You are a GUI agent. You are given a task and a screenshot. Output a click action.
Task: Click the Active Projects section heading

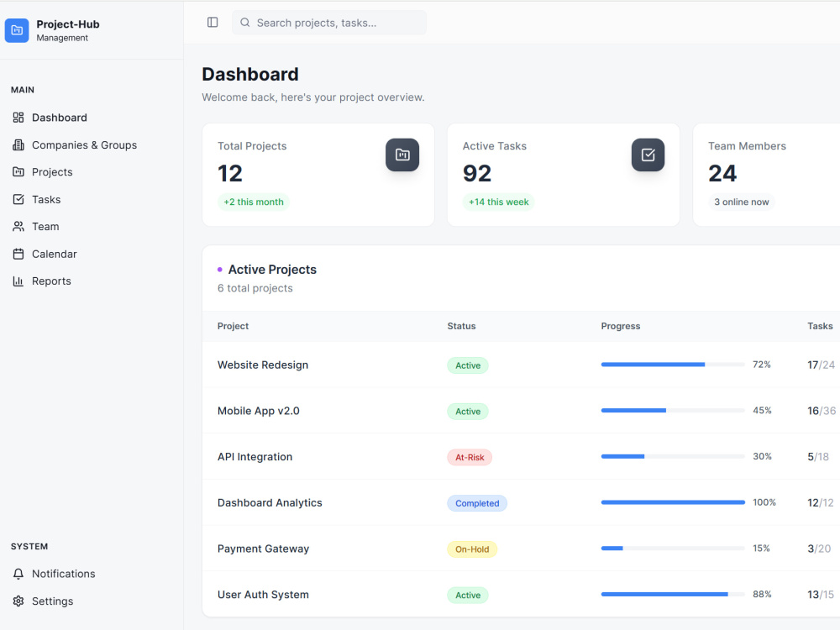point(272,270)
